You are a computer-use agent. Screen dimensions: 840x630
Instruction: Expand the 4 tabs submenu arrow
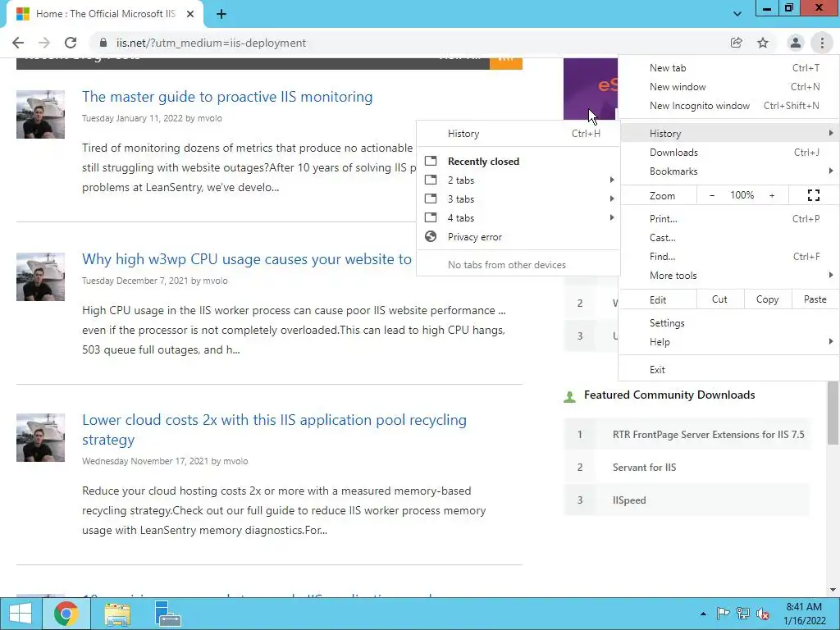(612, 217)
